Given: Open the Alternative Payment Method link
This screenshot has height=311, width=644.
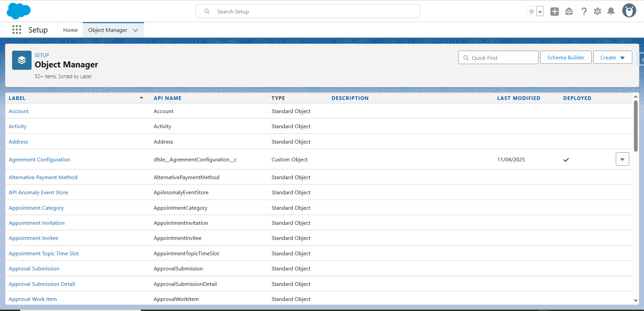Looking at the screenshot, I should tap(43, 177).
